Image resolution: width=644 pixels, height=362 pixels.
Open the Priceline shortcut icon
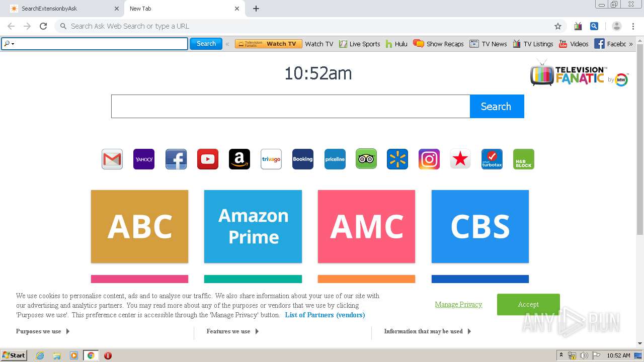pyautogui.click(x=335, y=159)
